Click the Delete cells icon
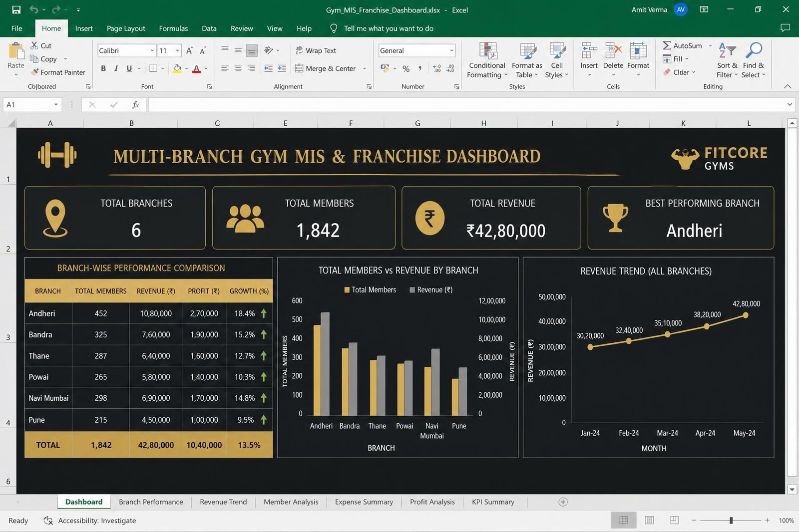Image resolution: width=799 pixels, height=532 pixels. [613, 50]
